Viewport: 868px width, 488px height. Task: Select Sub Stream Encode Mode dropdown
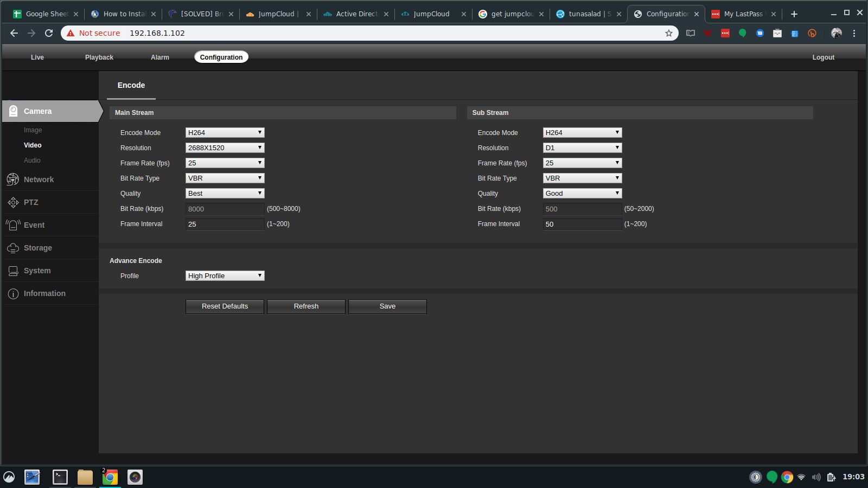tap(582, 132)
